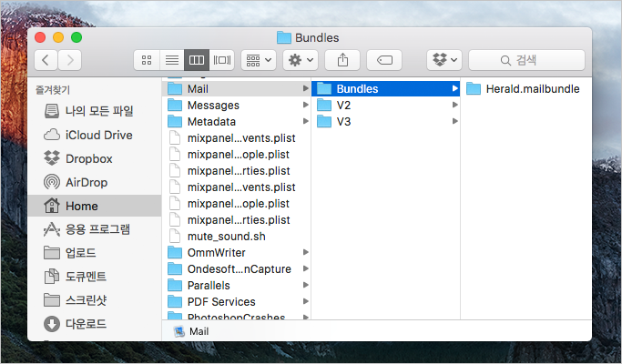Select the Bundles folder in second column
622x364 pixels.
(x=385, y=89)
